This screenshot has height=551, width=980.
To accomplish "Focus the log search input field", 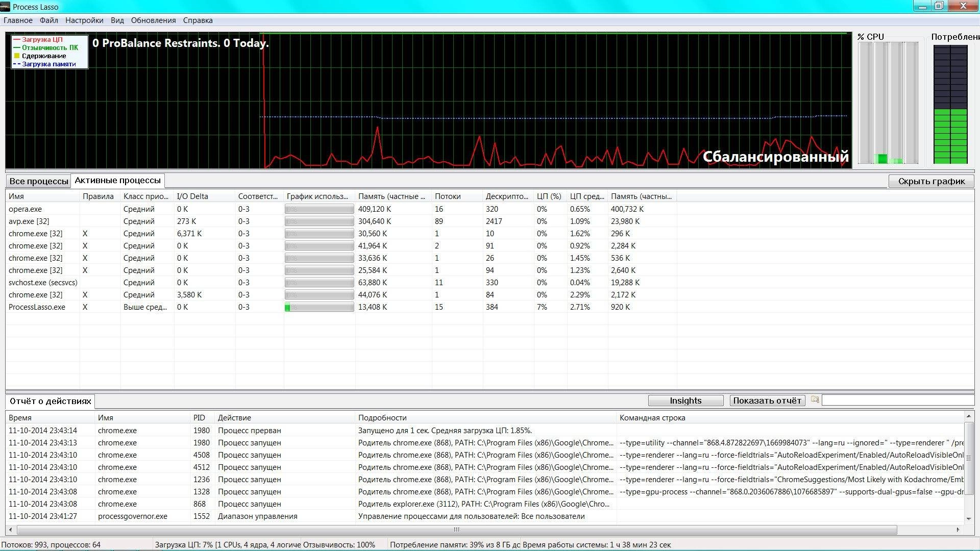I will coord(898,400).
